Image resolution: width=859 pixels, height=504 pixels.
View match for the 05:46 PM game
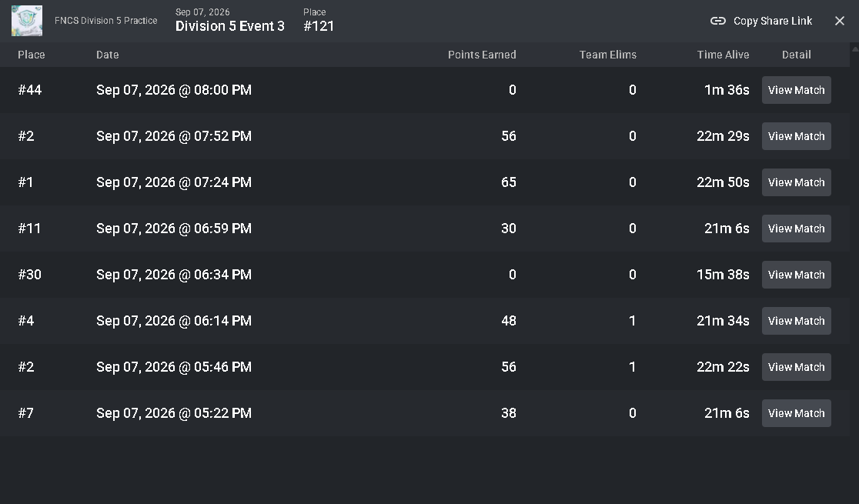point(796,367)
